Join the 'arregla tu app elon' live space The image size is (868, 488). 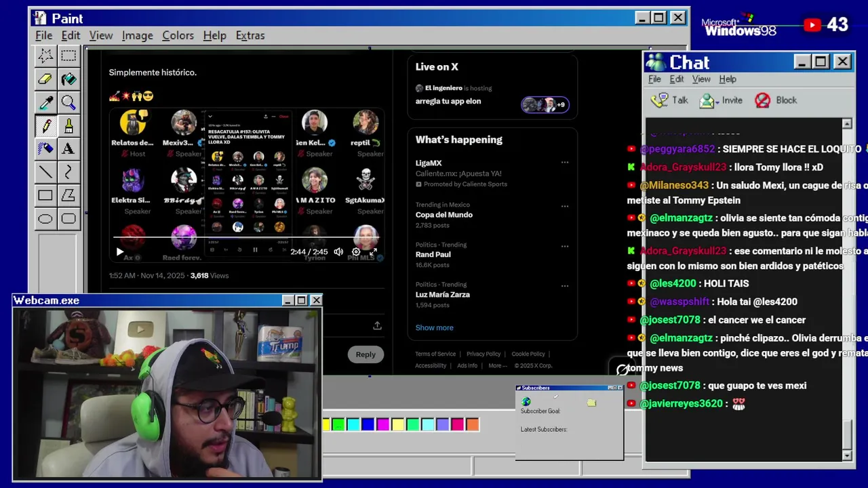(x=448, y=101)
